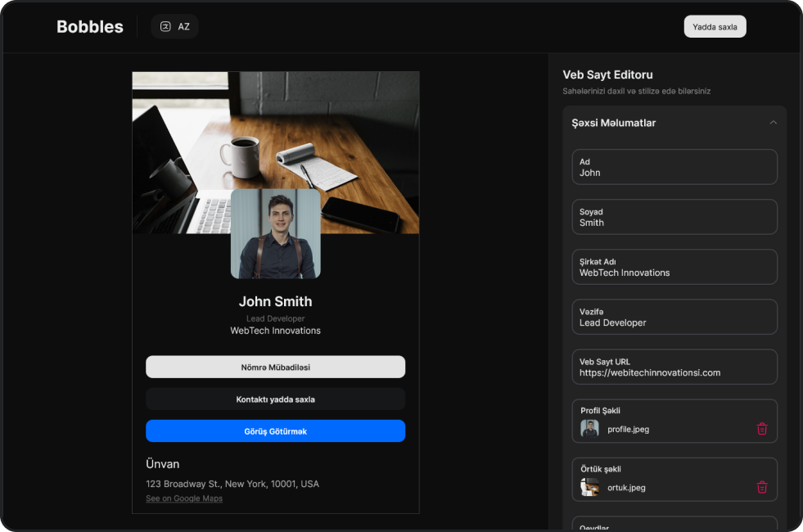This screenshot has width=803, height=532.
Task: Click WebTech Innovations text on preview card
Action: [276, 331]
